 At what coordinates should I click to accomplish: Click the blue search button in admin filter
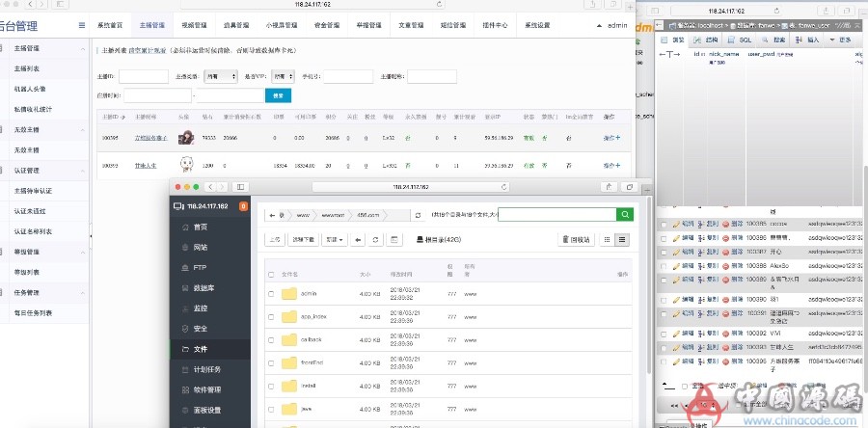point(279,95)
